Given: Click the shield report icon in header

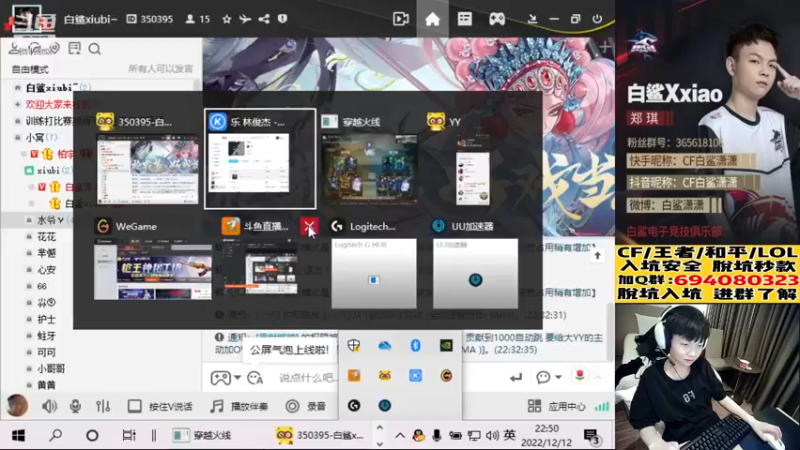Looking at the screenshot, I should click(x=282, y=19).
